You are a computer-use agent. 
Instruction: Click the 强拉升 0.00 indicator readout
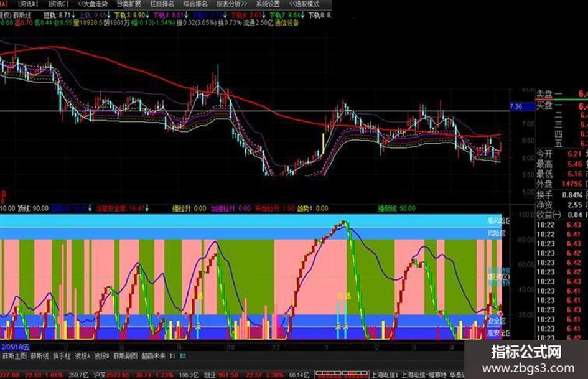pyautogui.click(x=189, y=208)
